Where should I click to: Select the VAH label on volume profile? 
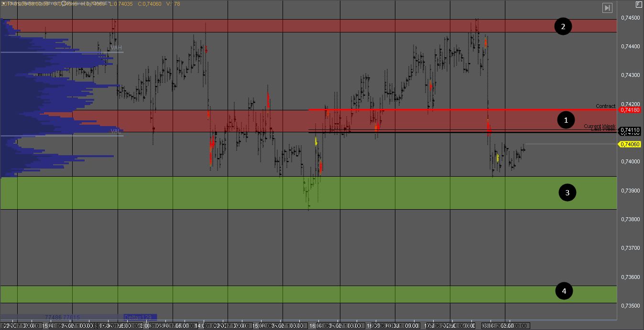(116, 48)
